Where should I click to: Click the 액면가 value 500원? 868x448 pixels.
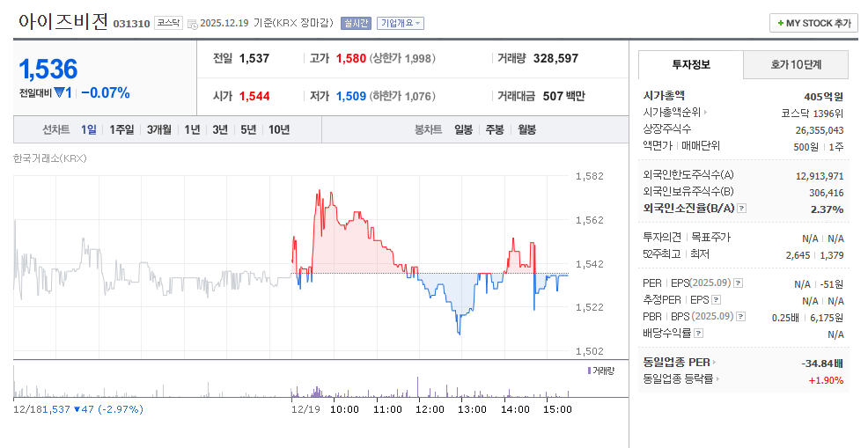pyautogui.click(x=806, y=147)
